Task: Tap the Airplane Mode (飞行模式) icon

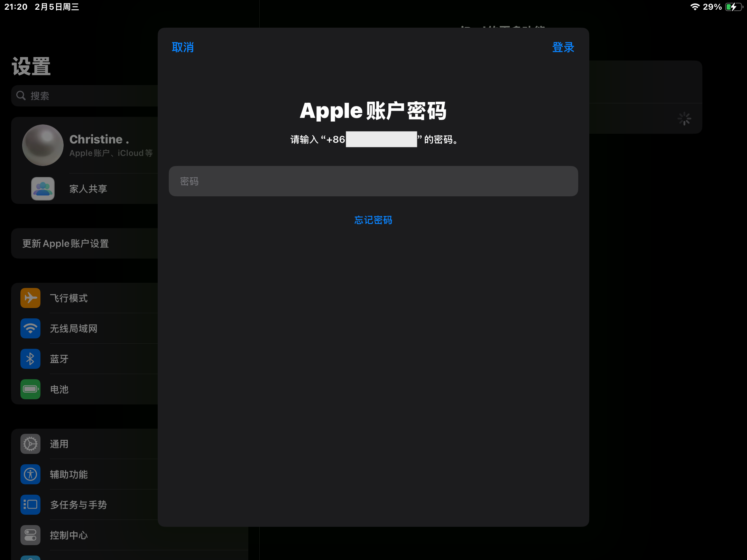Action: coord(30,298)
